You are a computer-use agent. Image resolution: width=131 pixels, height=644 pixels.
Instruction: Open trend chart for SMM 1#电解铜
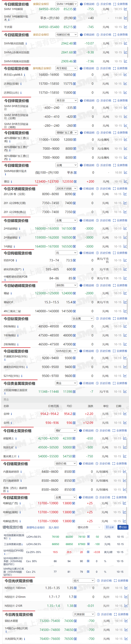(126, 9)
